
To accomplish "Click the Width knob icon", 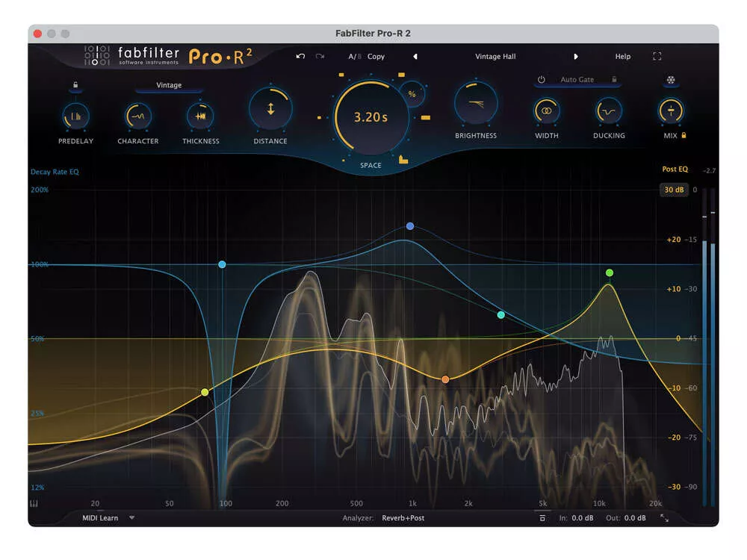I will (x=547, y=111).
